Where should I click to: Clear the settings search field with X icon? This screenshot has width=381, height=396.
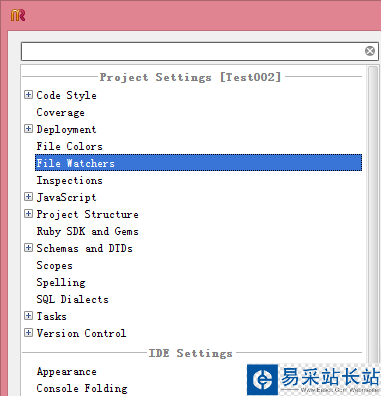(370, 51)
